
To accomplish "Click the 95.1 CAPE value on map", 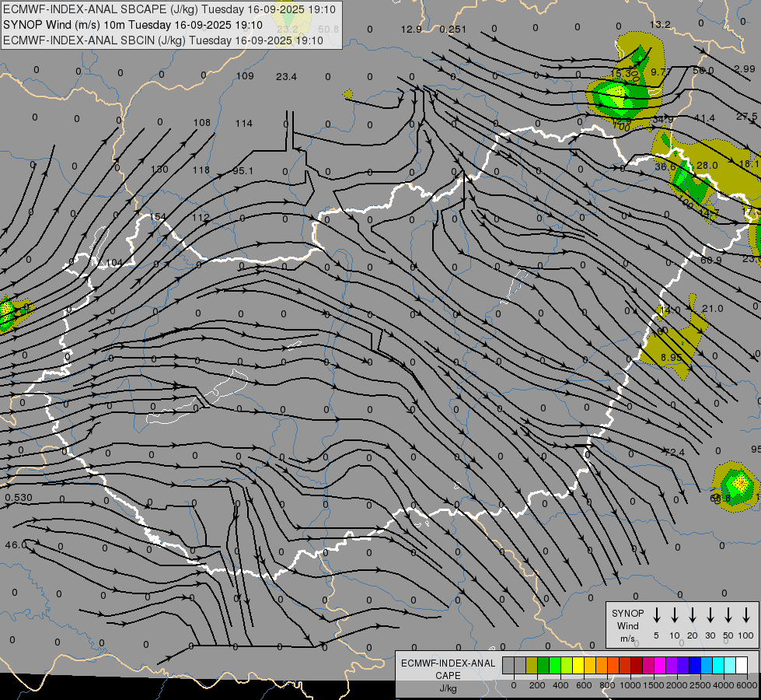I will [x=243, y=171].
